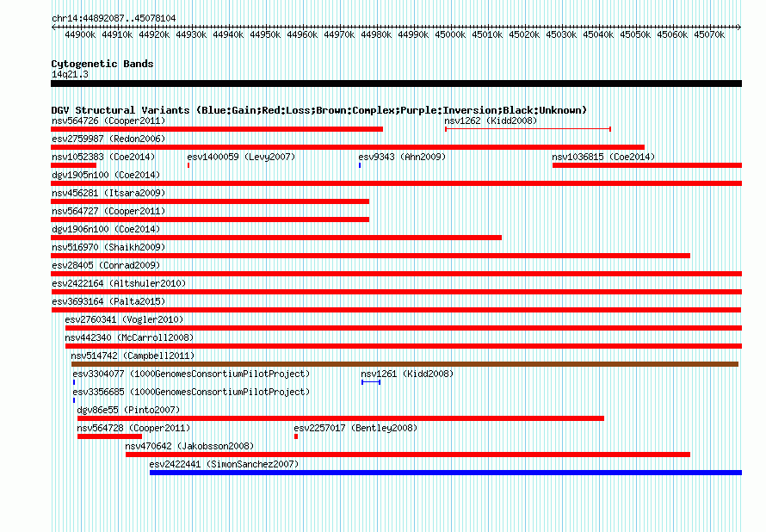
Task: Click the esv2257017 (Bentley2008) label
Action: [x=355, y=428]
